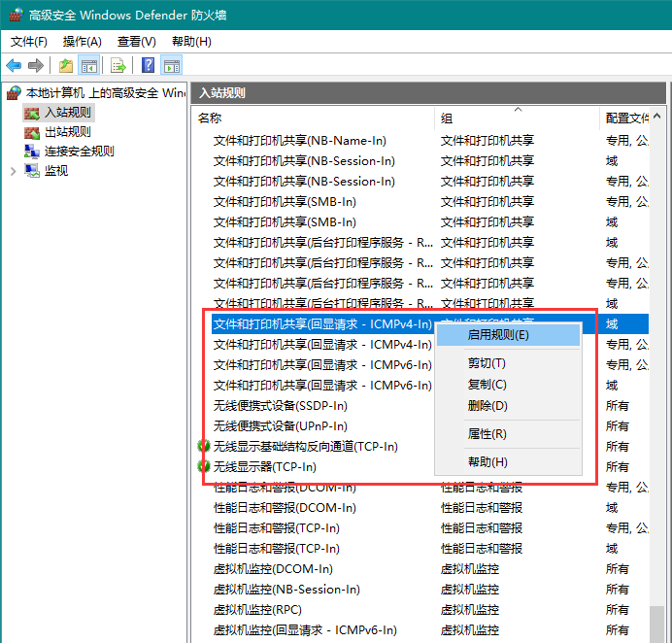Click the Up one level folder icon
Viewport: 672px width, 643px height.
pyautogui.click(x=66, y=66)
